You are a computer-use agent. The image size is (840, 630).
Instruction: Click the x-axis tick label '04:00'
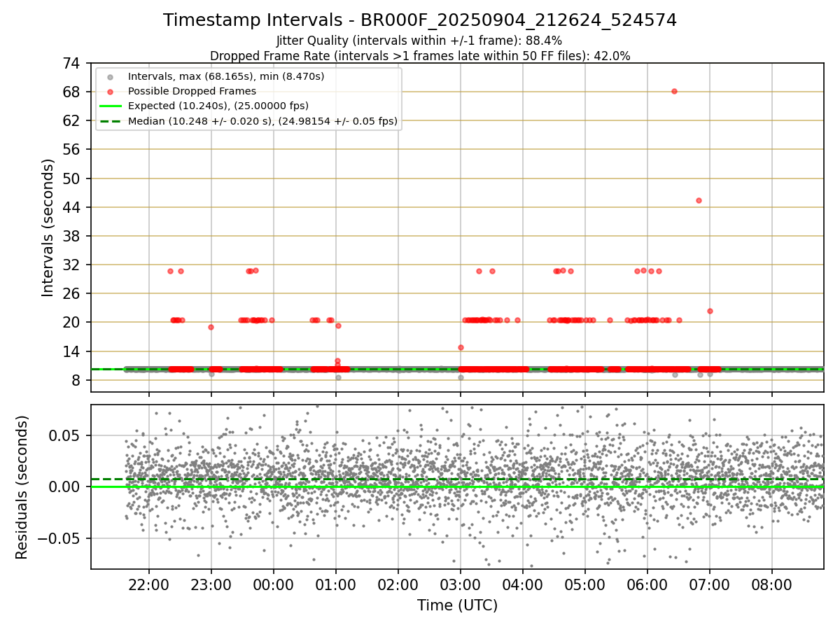[523, 584]
